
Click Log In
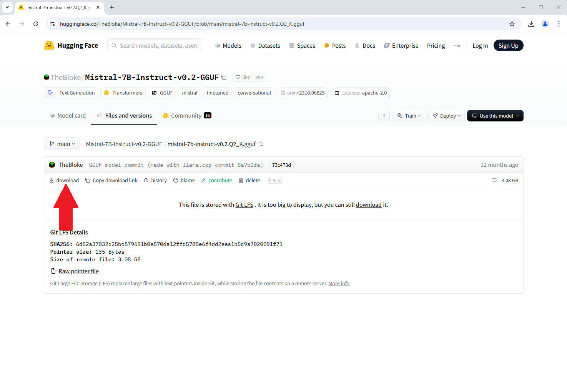pyautogui.click(x=480, y=45)
